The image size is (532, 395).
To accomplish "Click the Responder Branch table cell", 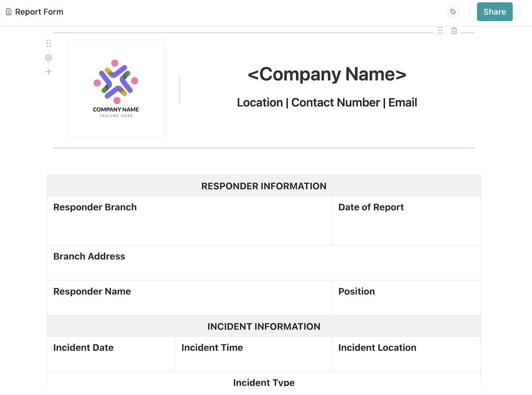I will [x=189, y=220].
